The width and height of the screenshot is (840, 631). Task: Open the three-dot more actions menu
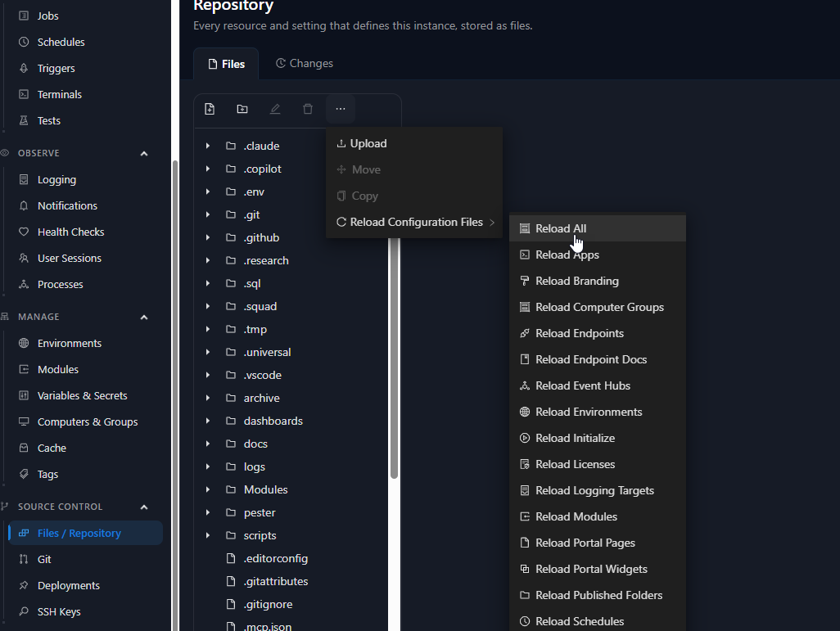(x=341, y=110)
